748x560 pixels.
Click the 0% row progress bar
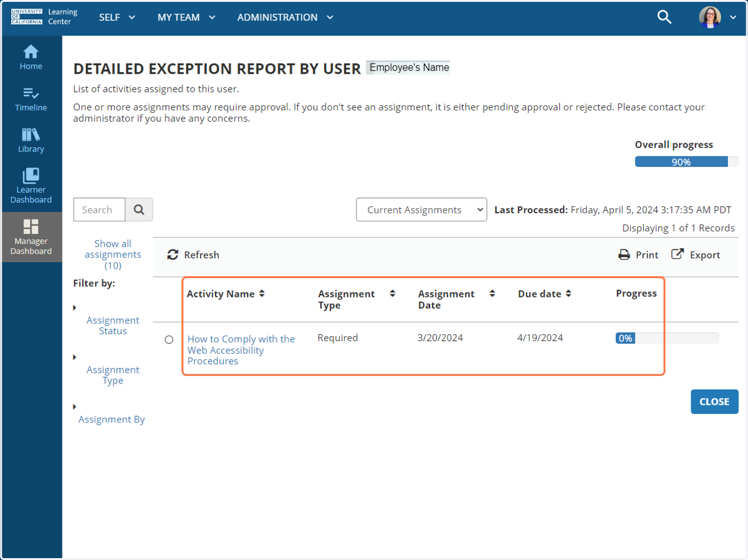click(x=667, y=338)
